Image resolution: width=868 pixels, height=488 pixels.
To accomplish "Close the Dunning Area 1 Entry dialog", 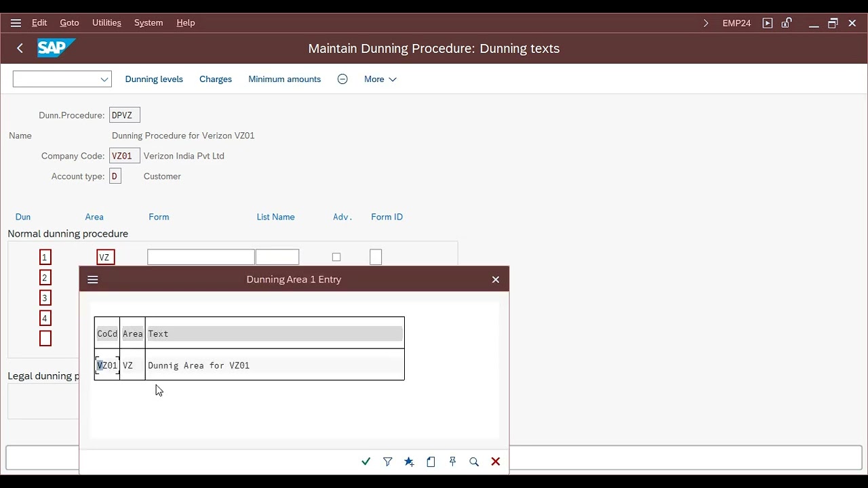I will 496,279.
